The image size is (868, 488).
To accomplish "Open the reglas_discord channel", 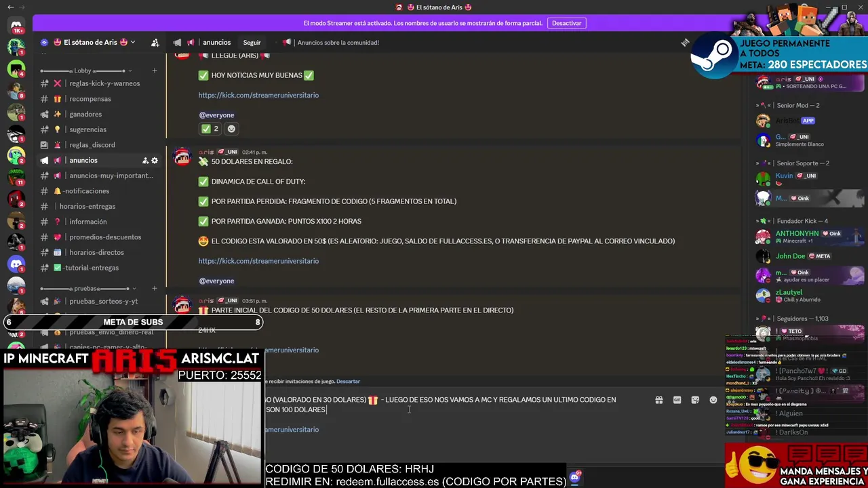I will 98,145.
